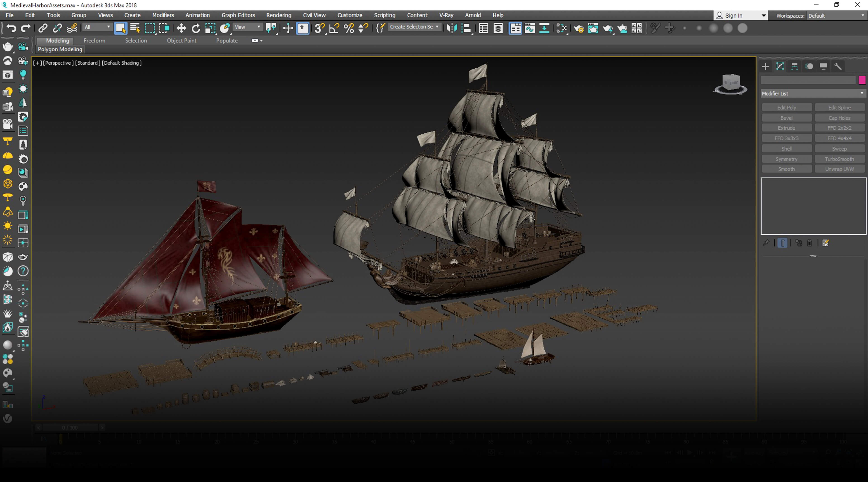The height and width of the screenshot is (482, 868).
Task: Open the Workspaces Default dropdown
Action: [x=836, y=16]
